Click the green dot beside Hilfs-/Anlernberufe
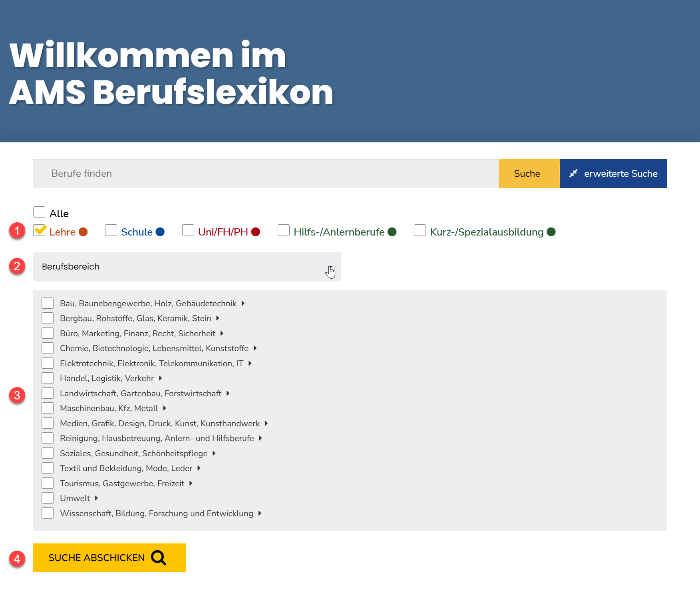The width and height of the screenshot is (700, 595). (392, 232)
